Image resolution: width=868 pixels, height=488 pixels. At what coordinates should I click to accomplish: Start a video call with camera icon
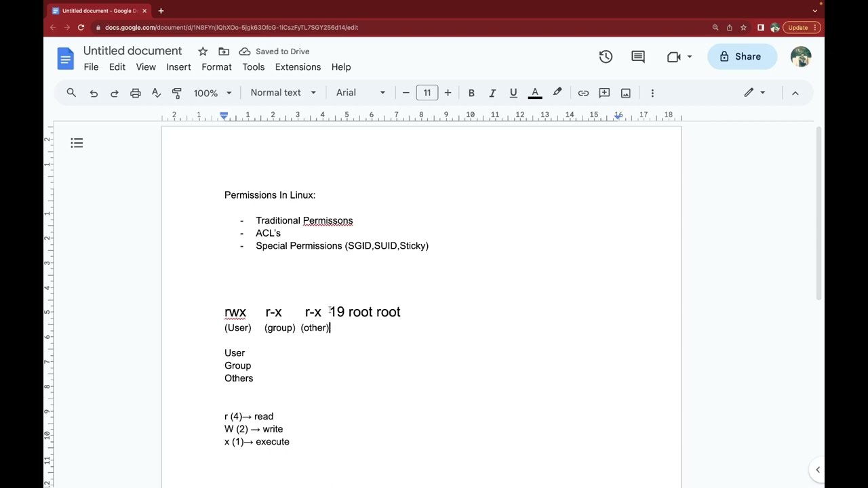pos(673,57)
